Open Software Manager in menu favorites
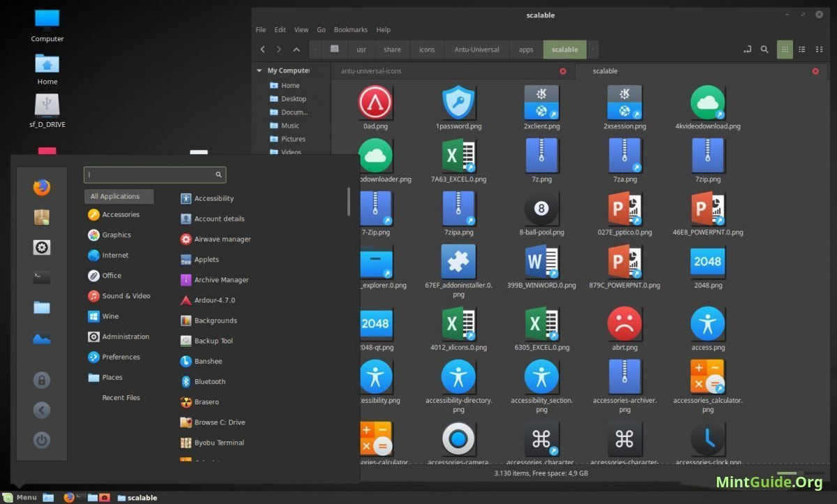 (41, 217)
